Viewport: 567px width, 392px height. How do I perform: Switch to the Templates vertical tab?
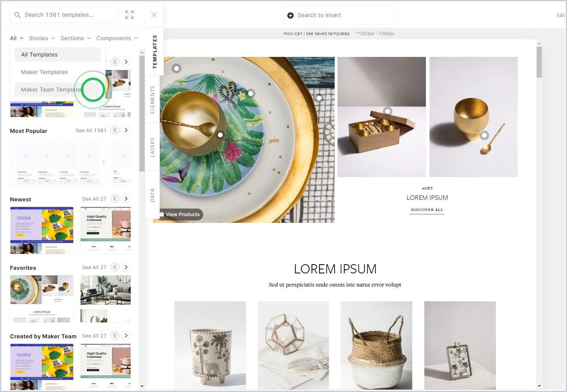coord(154,52)
